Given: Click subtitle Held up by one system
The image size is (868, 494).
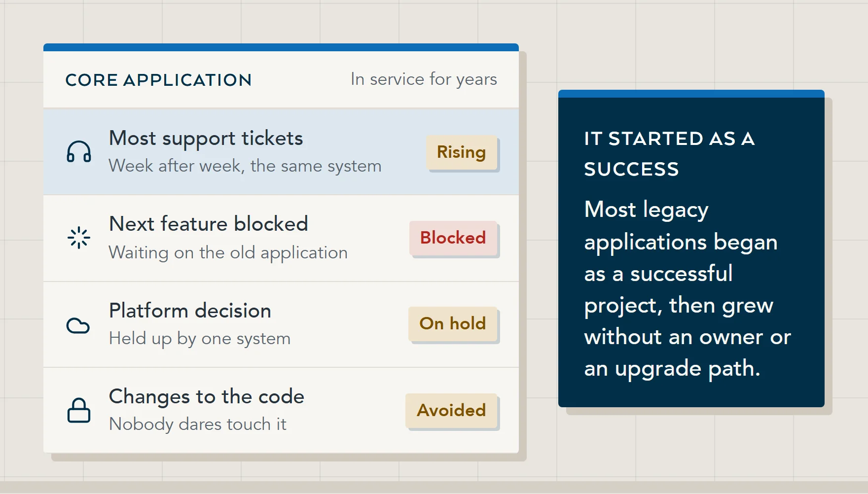Looking at the screenshot, I should point(200,339).
